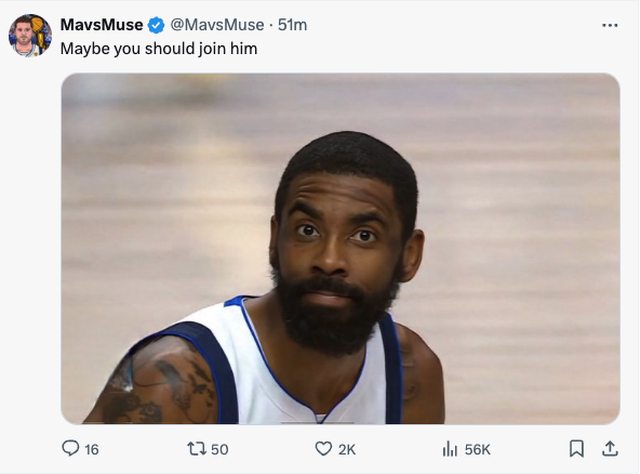The height and width of the screenshot is (474, 640).
Task: Open the view analytics bar chart icon
Action: pos(450,449)
